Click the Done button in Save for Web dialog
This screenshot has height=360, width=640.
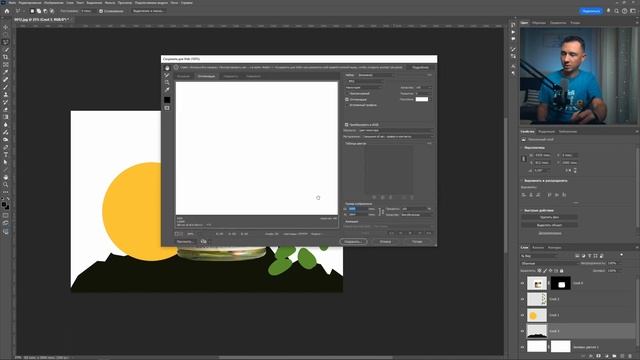417,242
